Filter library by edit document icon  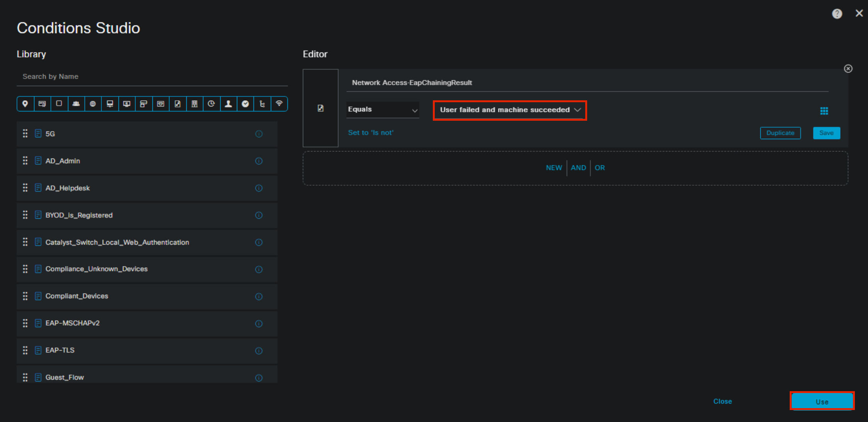point(177,104)
